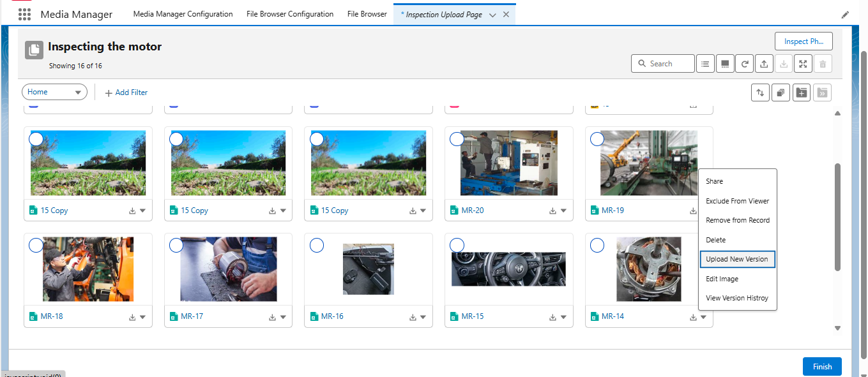Click the gallery scroll up arrow
Viewport: 868px width, 377px height.
(838, 114)
